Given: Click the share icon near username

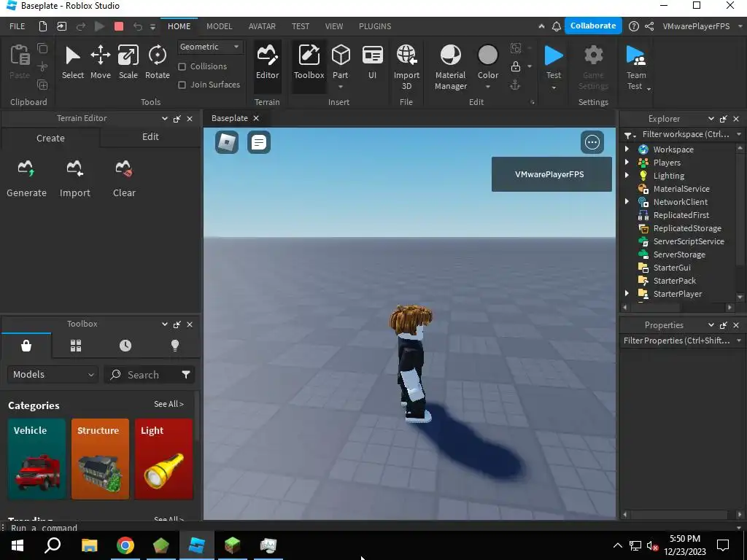Looking at the screenshot, I should point(649,26).
